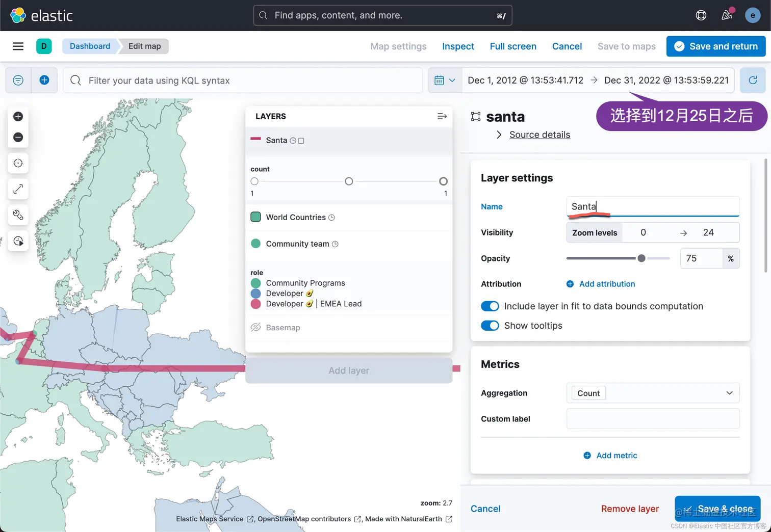Click Santa layer clock icon
The width and height of the screenshot is (771, 532).
pyautogui.click(x=293, y=141)
